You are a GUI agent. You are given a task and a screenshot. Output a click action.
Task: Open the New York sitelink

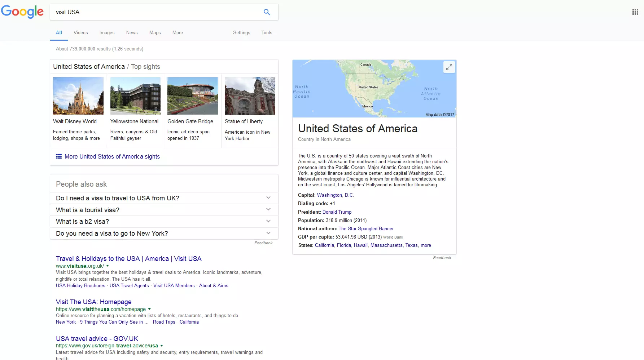pos(66,322)
